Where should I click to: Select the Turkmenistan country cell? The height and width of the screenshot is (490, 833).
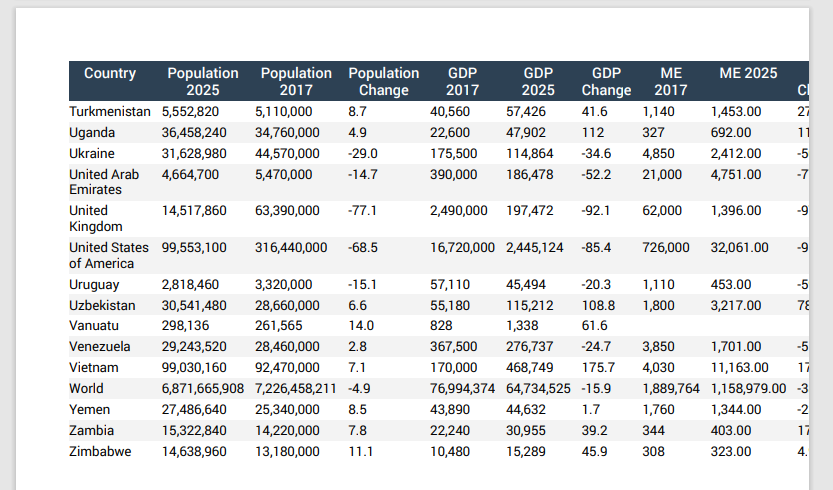(110, 112)
